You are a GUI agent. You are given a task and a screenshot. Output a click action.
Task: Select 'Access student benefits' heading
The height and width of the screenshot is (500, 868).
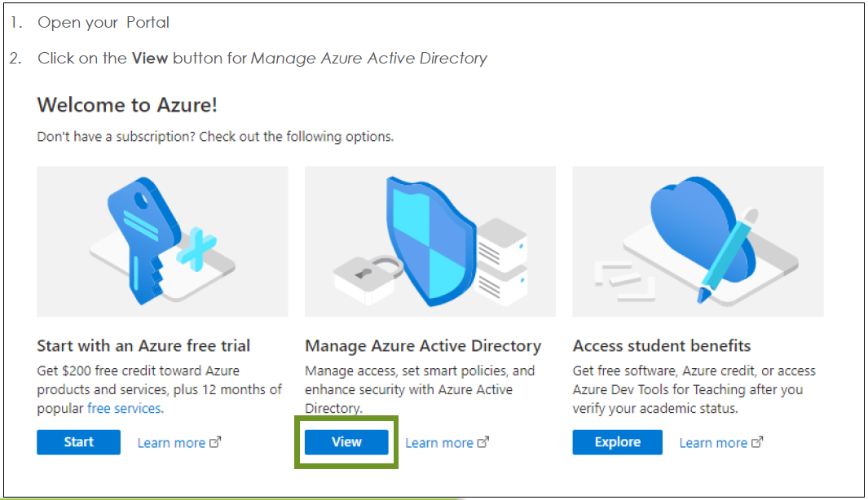[x=662, y=346]
